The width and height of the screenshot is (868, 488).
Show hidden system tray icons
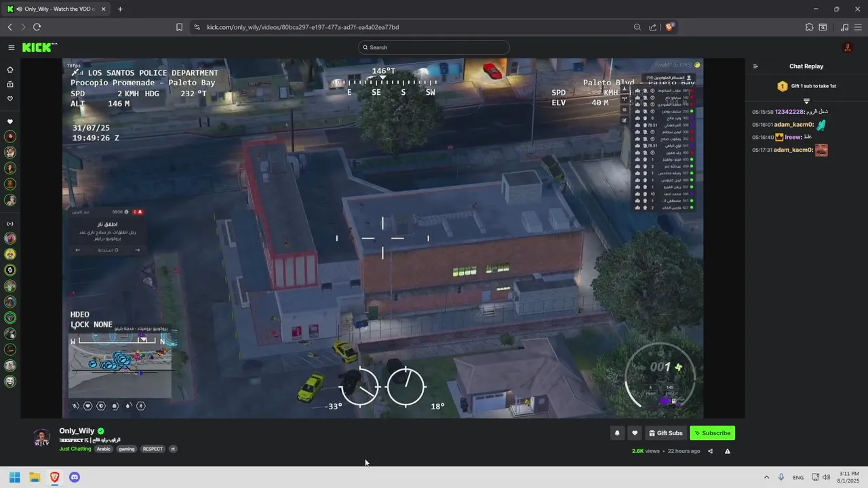coord(766,477)
